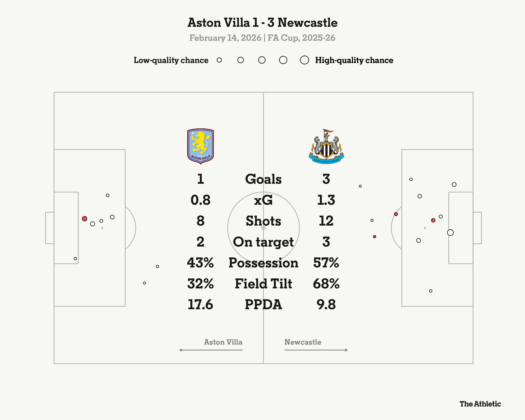Click Aston Villa's 43% possession value
The height and width of the screenshot is (420, 525).
200,263
